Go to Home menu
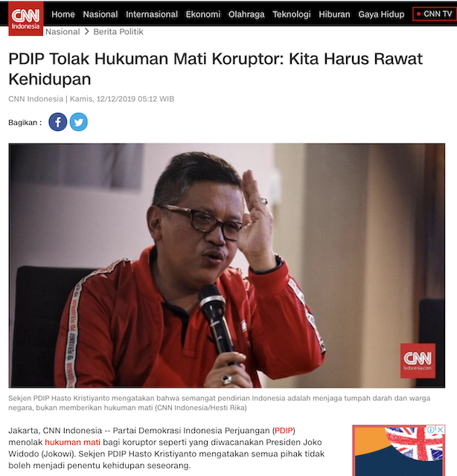The height and width of the screenshot is (476, 457). pyautogui.click(x=63, y=14)
